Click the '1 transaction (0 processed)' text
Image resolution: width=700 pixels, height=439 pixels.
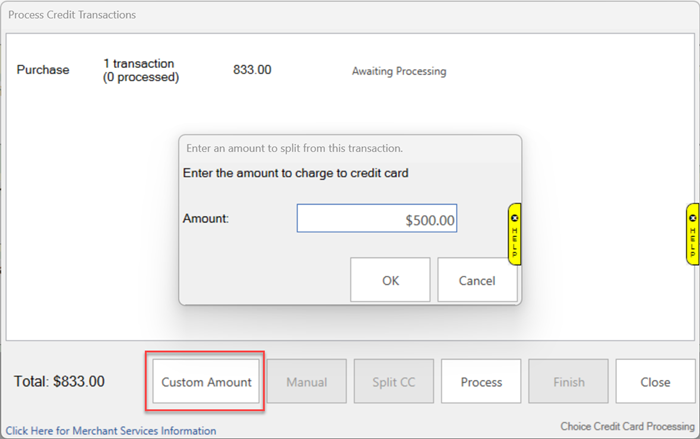140,70
